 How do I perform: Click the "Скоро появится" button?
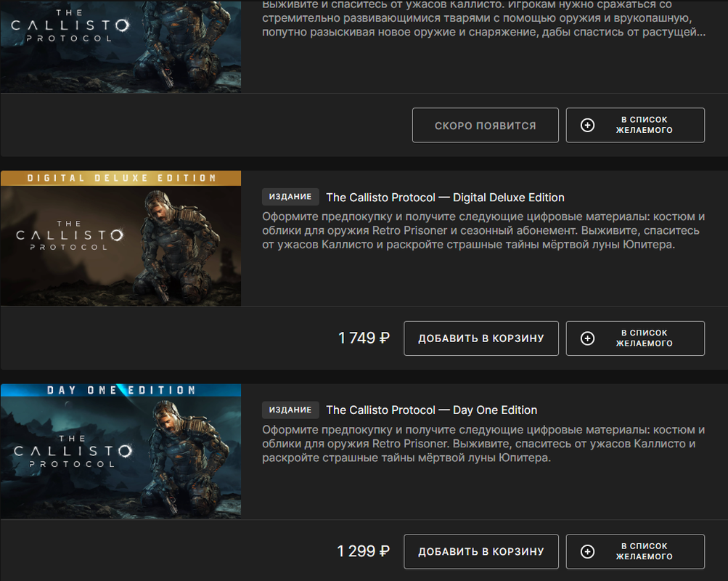(485, 126)
